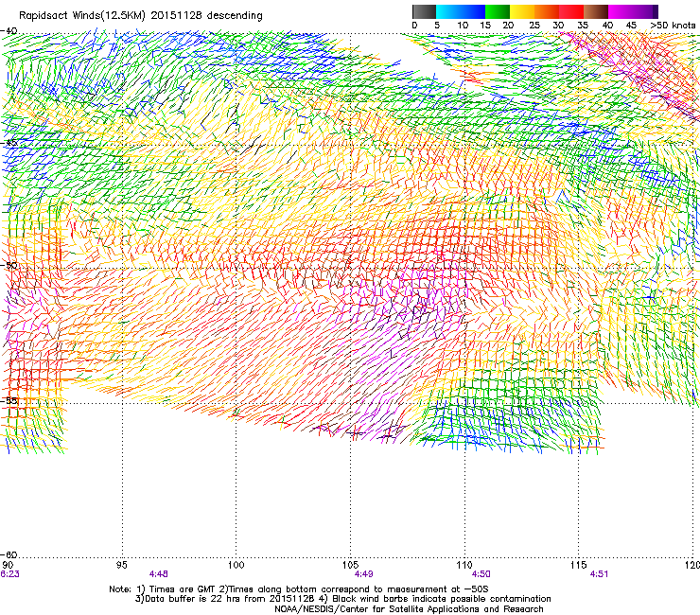Click the '-60' latitude axis label
This screenshot has height=615, width=700.
9,555
